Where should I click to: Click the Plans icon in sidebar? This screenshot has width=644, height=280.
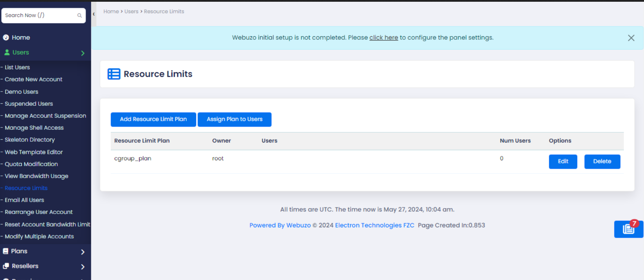tap(6, 251)
